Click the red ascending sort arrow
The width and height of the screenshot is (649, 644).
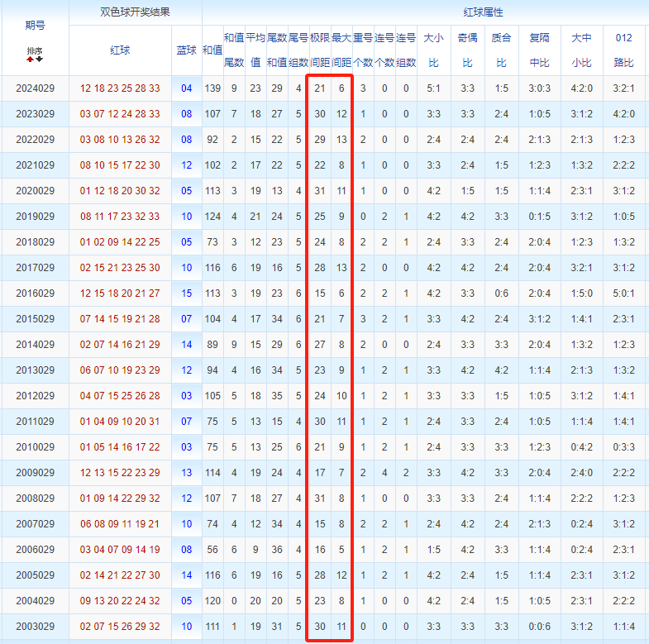click(x=31, y=60)
